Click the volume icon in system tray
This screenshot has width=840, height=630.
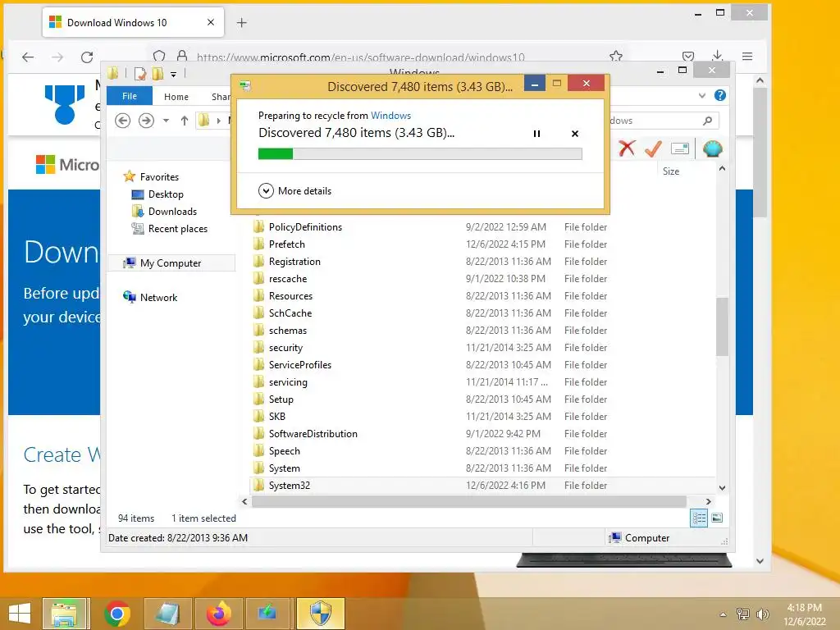coord(762,614)
